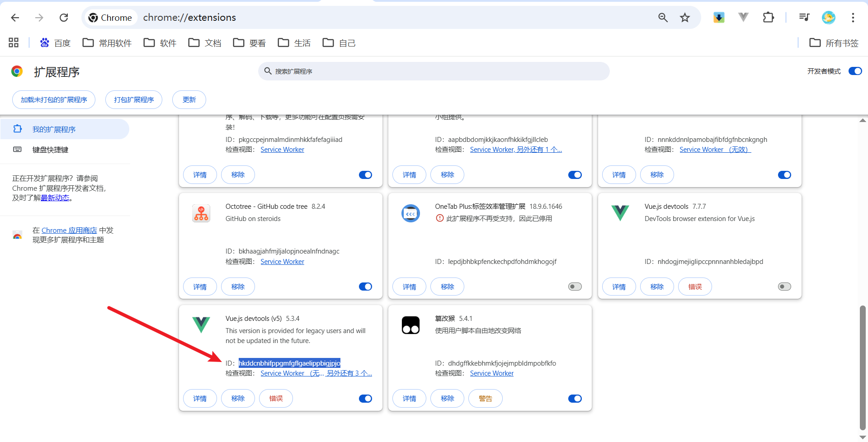The image size is (868, 442).
Task: Click the Vue devtools toolbar icon
Action: [743, 18]
